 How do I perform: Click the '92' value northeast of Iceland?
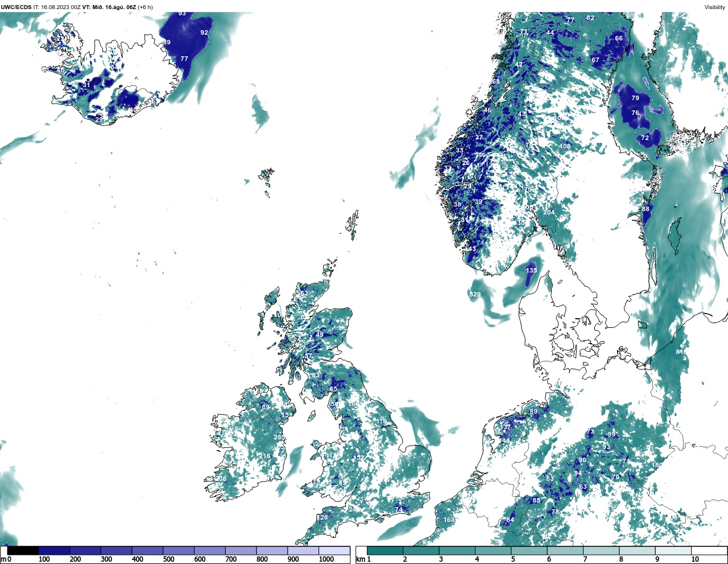coord(204,32)
